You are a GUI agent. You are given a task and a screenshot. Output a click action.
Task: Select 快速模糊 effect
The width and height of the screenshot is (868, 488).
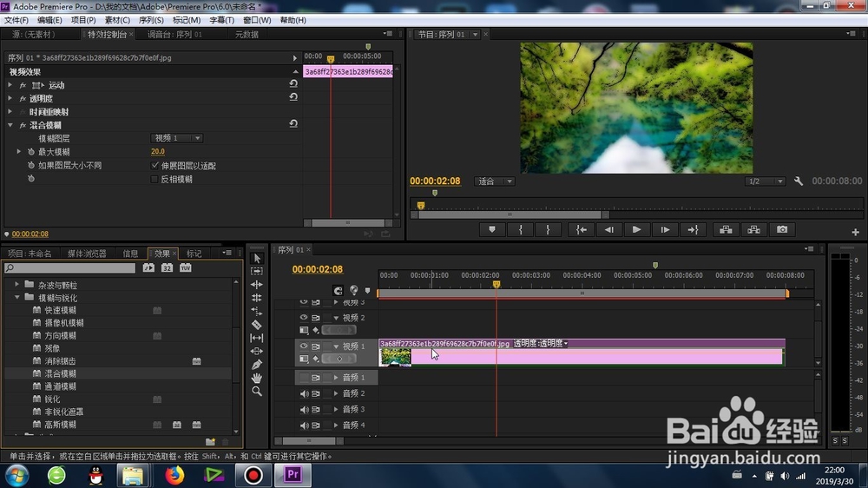point(60,311)
